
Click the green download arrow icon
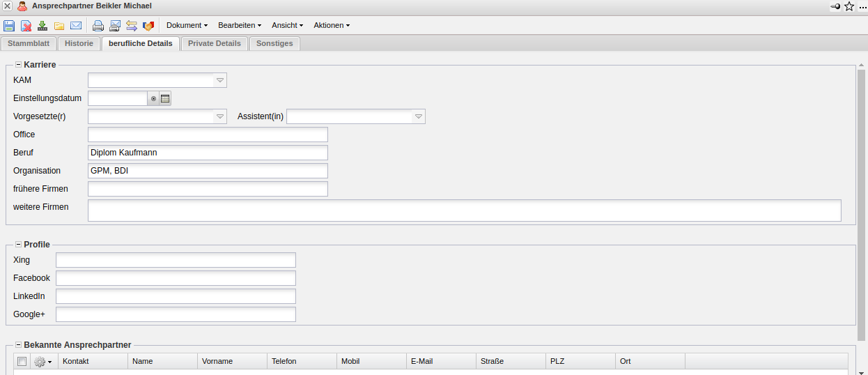(42, 26)
